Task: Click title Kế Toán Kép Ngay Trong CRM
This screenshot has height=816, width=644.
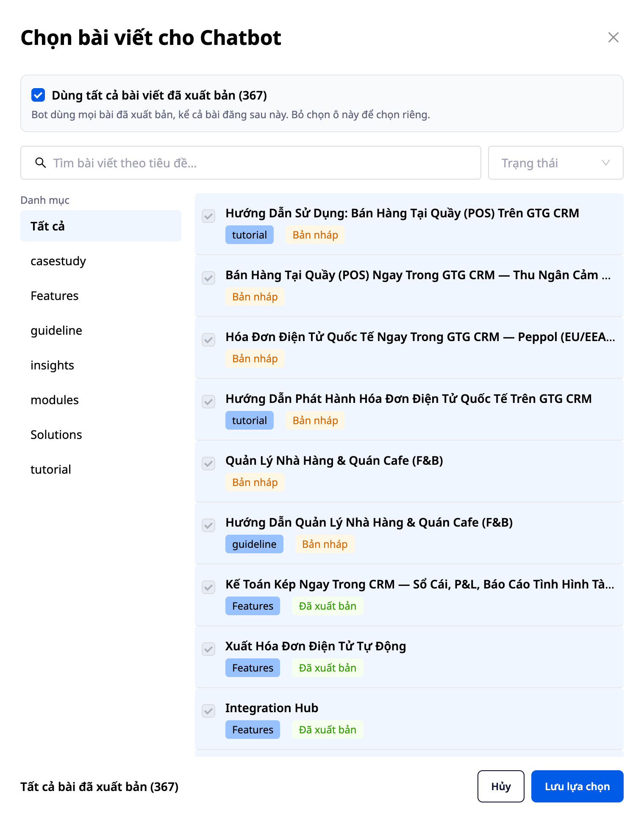Action: click(420, 584)
